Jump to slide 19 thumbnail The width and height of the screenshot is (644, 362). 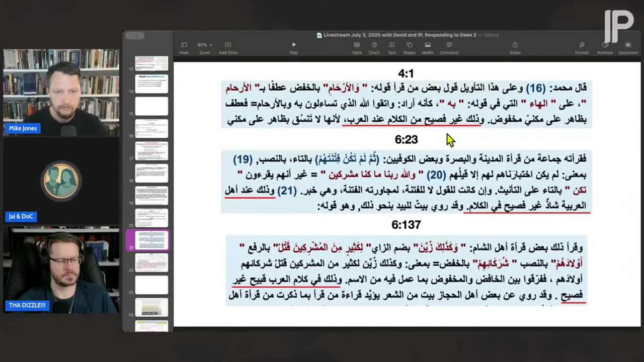click(x=151, y=196)
